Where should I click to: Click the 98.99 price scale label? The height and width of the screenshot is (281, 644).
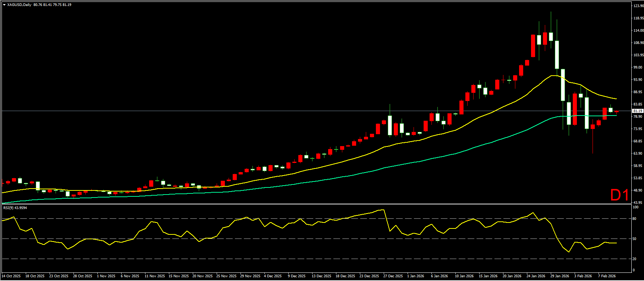coord(638,67)
